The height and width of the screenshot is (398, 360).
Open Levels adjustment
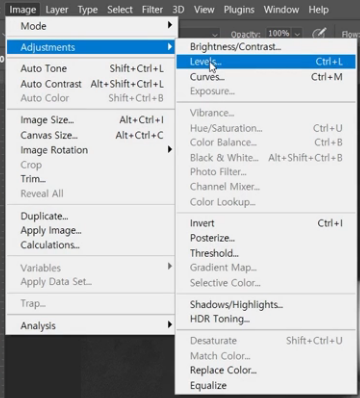pyautogui.click(x=266, y=62)
